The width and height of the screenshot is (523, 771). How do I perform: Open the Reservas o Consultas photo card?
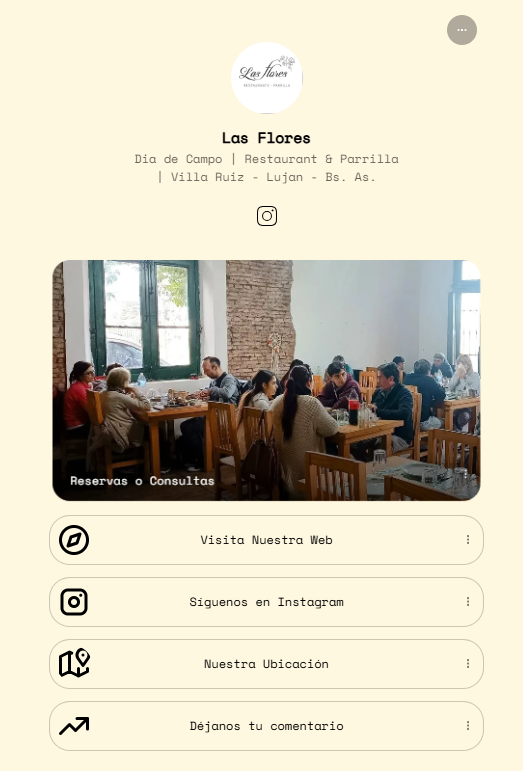[266, 380]
